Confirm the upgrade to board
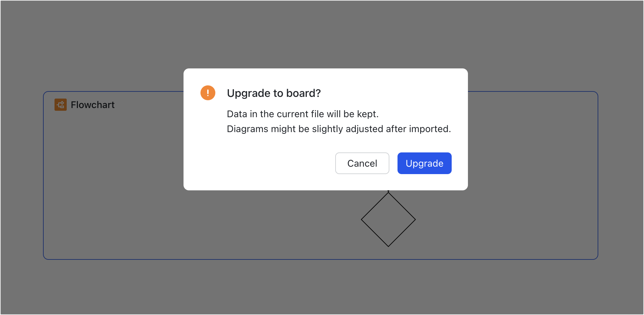The image size is (644, 315). [x=424, y=163]
